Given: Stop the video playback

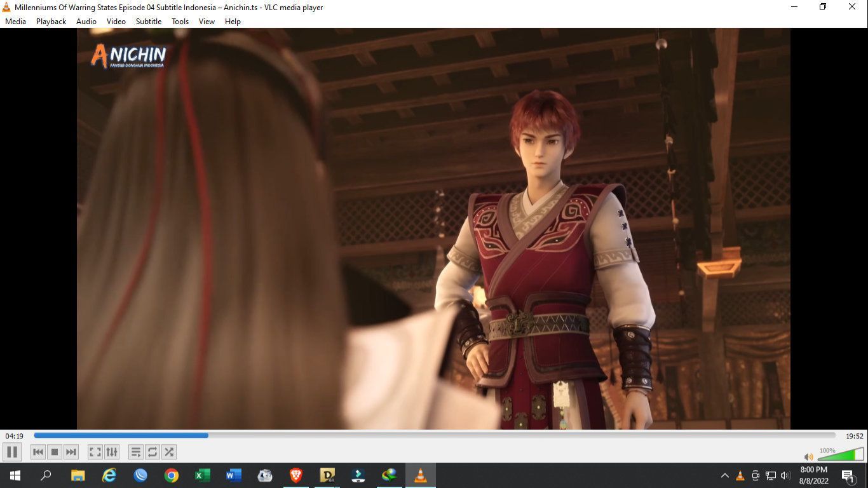Looking at the screenshot, I should (x=55, y=452).
